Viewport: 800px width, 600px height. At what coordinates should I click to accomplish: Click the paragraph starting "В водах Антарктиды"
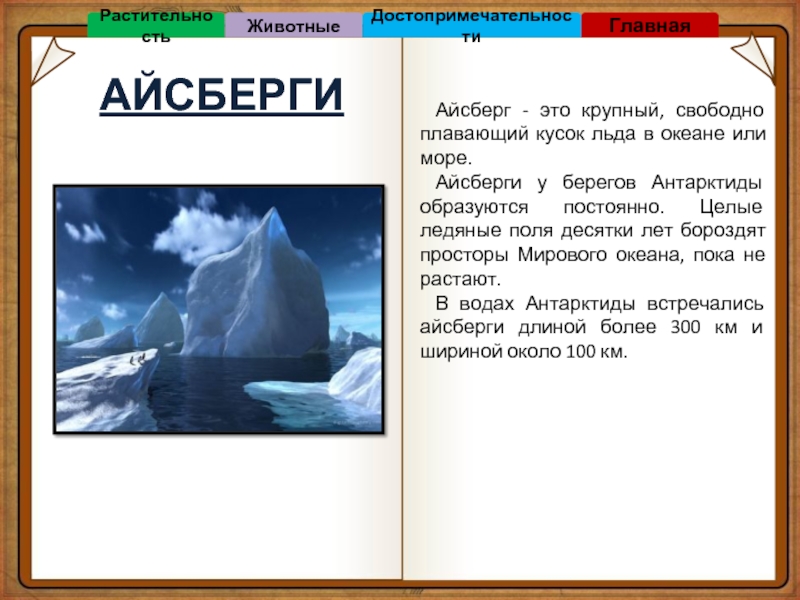click(592, 328)
